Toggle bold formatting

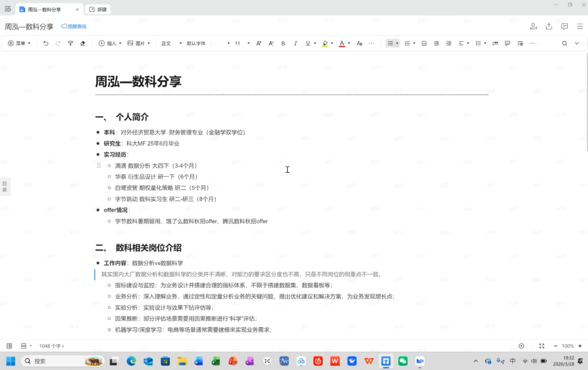click(283, 43)
